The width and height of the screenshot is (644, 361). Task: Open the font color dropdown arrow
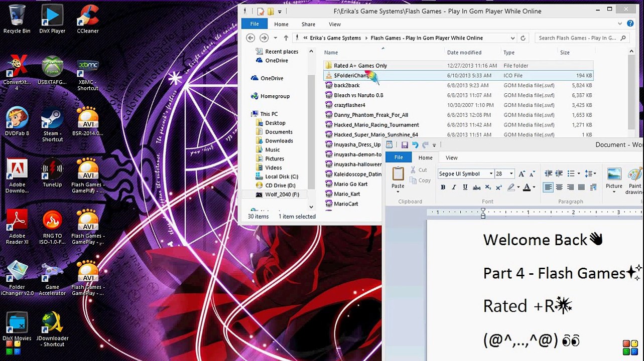[x=534, y=188]
